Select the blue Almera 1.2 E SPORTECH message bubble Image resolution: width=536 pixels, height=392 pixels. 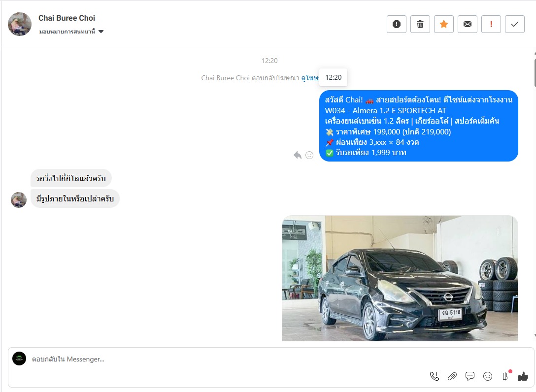[x=418, y=126]
